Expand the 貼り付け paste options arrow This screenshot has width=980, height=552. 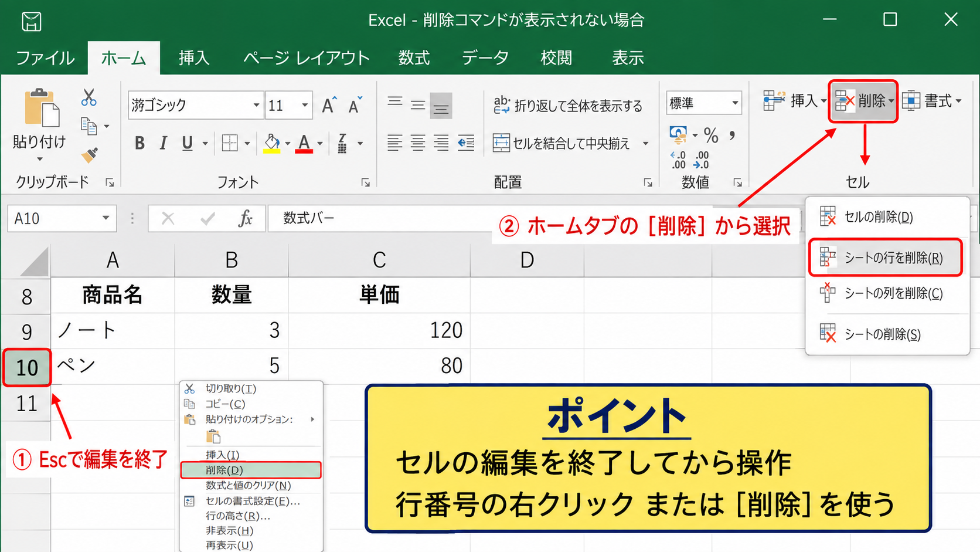(40, 159)
